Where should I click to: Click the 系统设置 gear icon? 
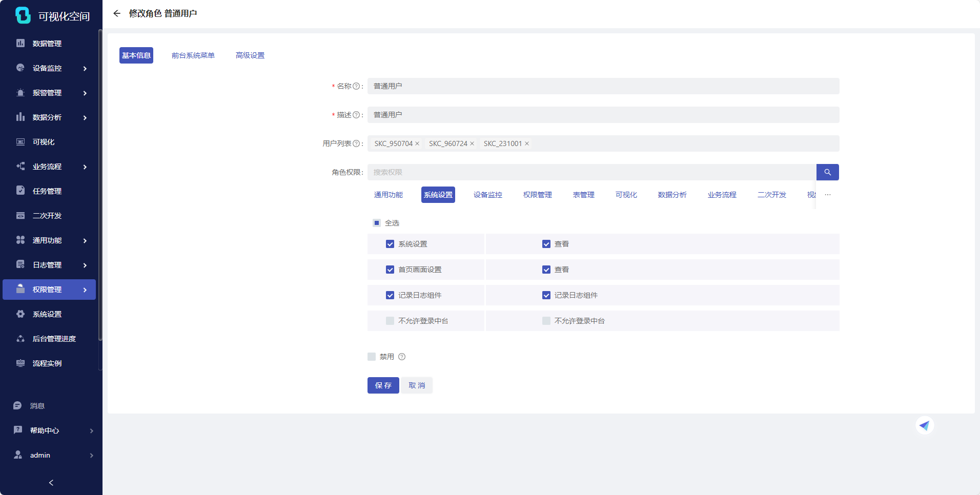21,314
